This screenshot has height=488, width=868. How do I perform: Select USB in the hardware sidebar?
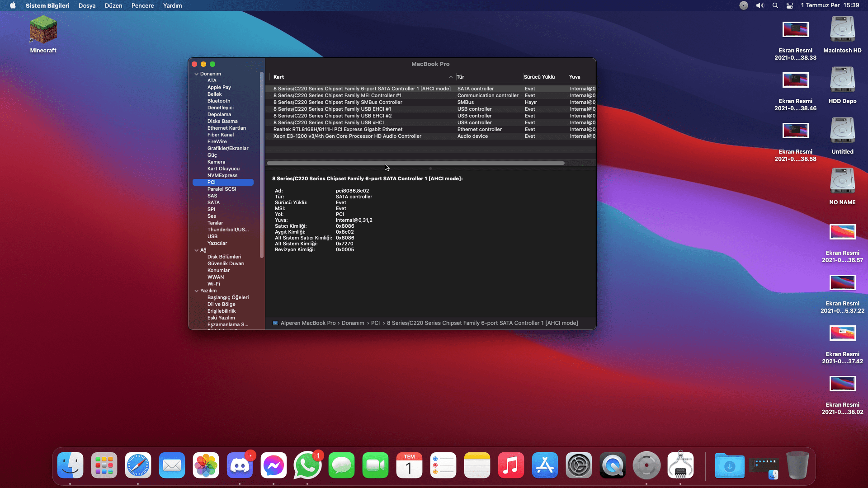(212, 236)
